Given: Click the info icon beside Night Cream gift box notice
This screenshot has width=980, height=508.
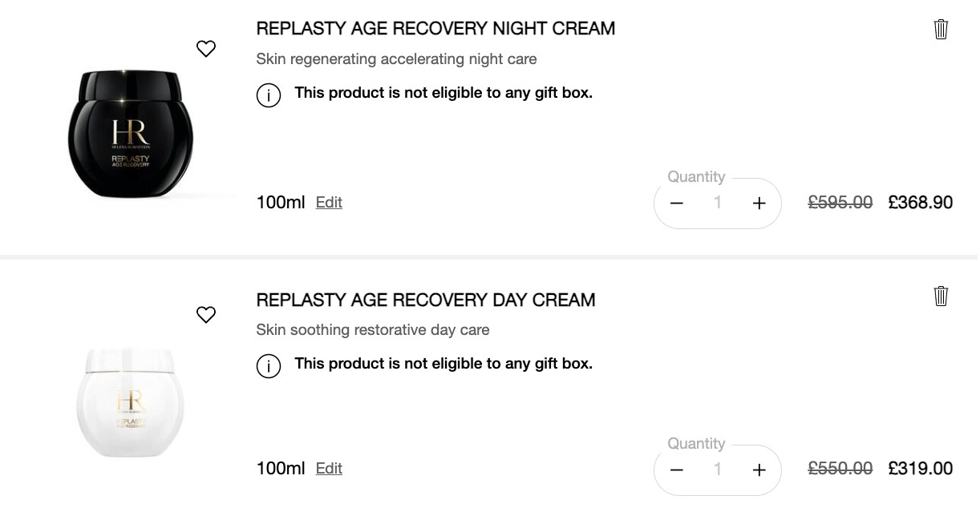Looking at the screenshot, I should point(269,95).
